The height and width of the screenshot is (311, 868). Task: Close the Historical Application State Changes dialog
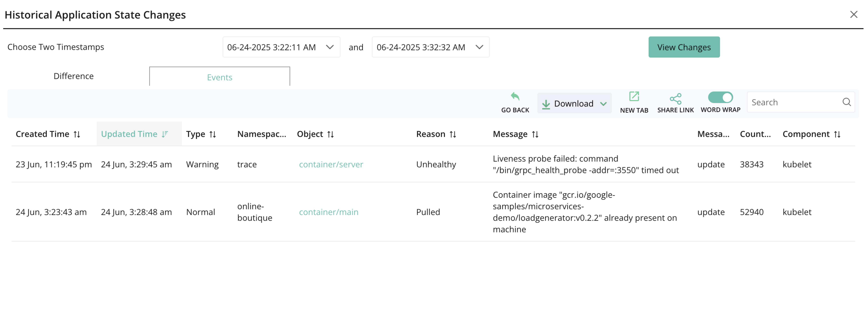point(854,14)
